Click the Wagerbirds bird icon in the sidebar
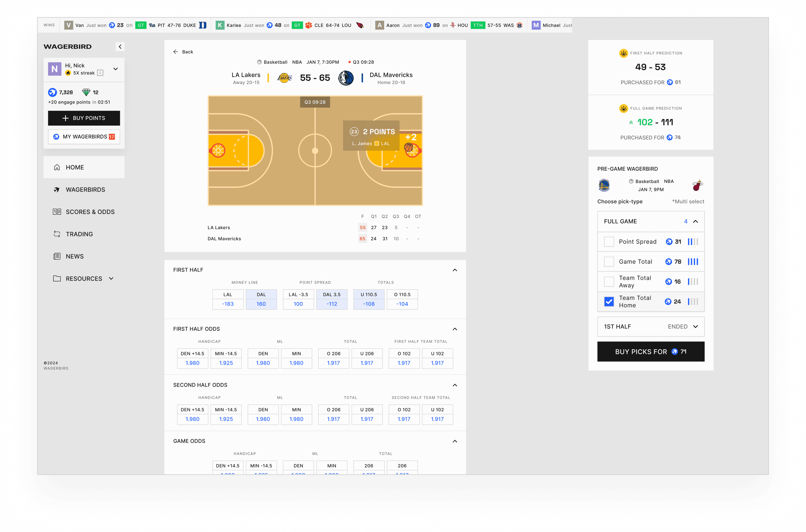 pos(57,190)
